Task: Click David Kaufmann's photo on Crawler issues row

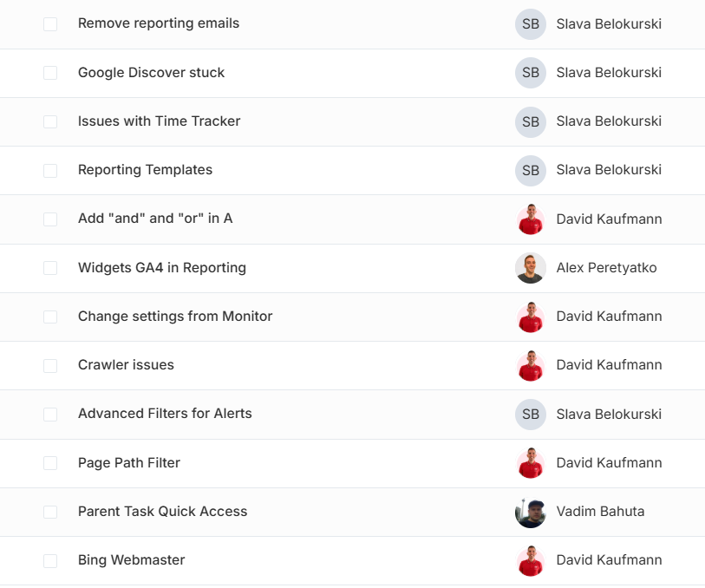Action: [530, 365]
